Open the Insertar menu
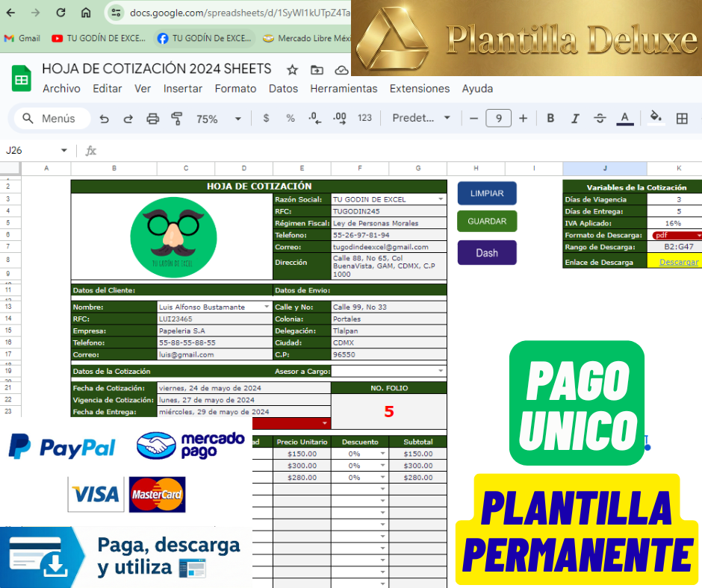The height and width of the screenshot is (588, 702). pyautogui.click(x=183, y=89)
